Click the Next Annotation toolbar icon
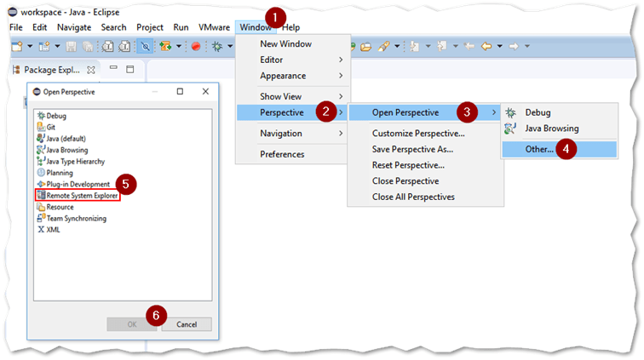The width and height of the screenshot is (644, 360). 415,47
